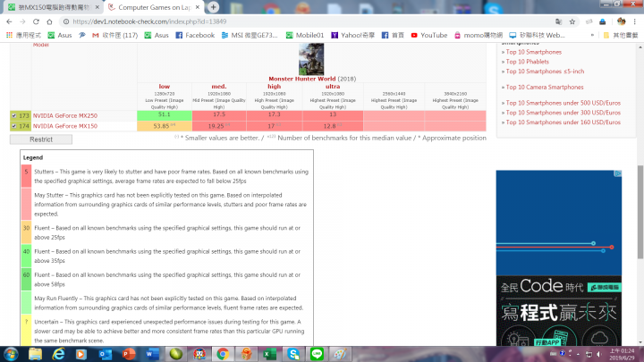
Task: Open the YouTube bookmark
Action: coord(429,35)
